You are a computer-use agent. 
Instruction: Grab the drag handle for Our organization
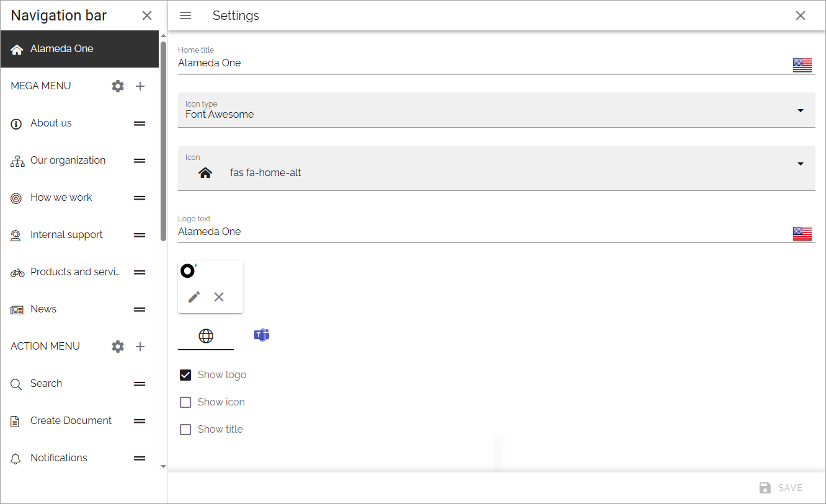coord(140,161)
